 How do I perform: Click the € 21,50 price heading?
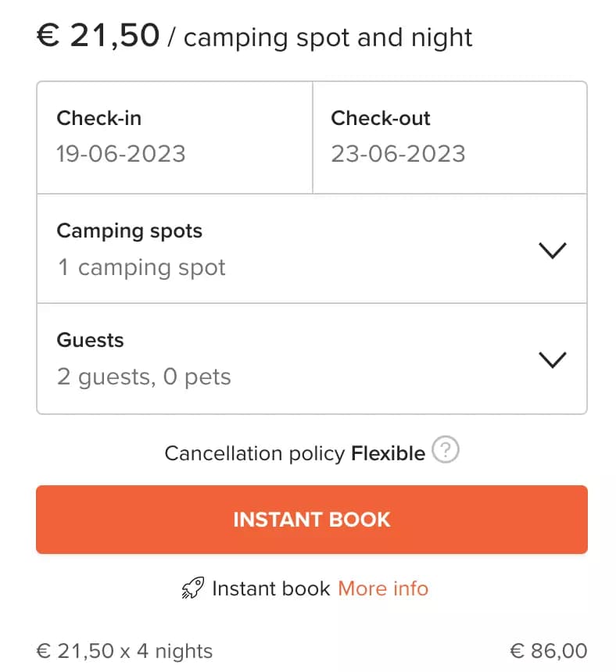[98, 36]
